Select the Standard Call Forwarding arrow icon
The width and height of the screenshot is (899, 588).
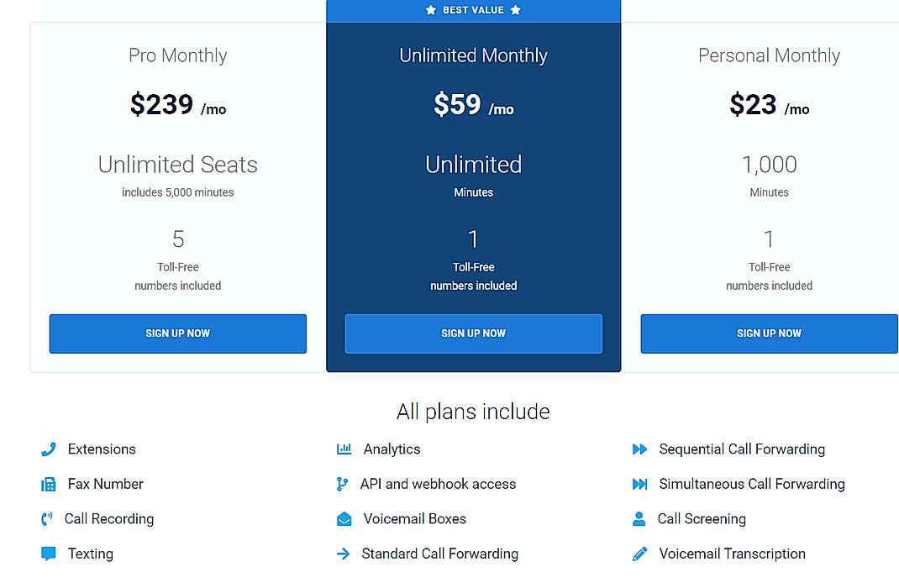pyautogui.click(x=344, y=554)
